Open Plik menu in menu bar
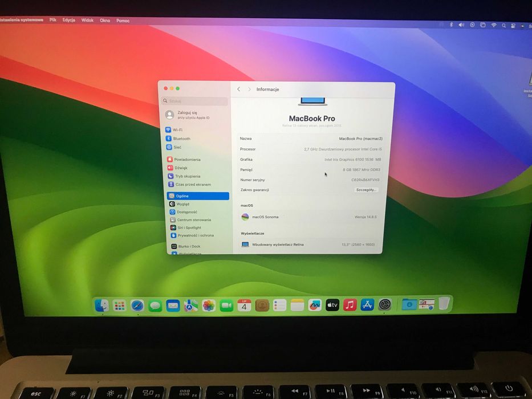The height and width of the screenshot is (399, 532). (x=53, y=20)
